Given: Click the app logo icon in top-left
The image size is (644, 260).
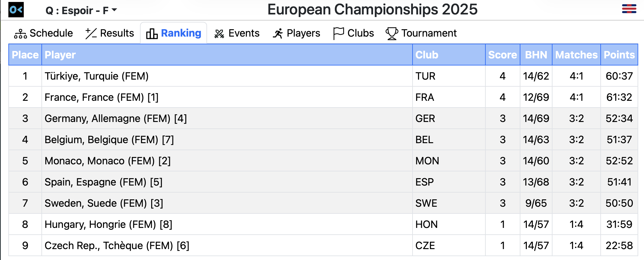Looking at the screenshot, I should [16, 10].
